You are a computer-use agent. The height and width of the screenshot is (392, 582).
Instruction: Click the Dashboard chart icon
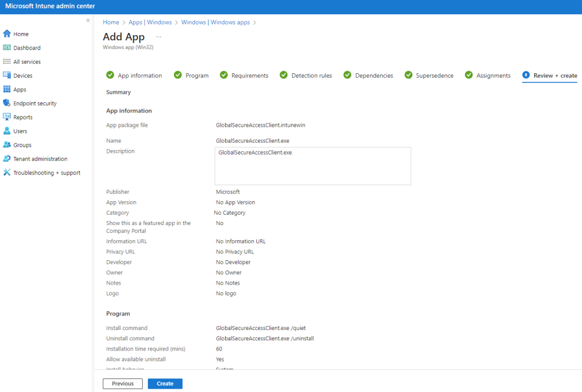[x=7, y=48]
